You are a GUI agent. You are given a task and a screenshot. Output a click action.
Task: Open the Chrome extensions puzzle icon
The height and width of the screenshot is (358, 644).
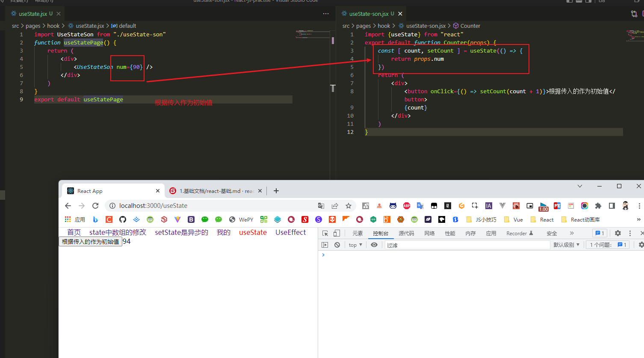(x=598, y=206)
